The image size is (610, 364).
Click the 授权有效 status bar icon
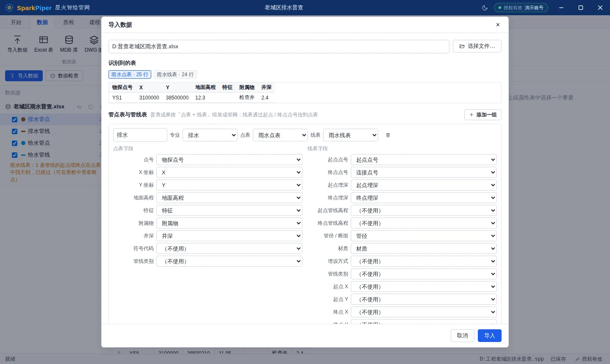577,359
